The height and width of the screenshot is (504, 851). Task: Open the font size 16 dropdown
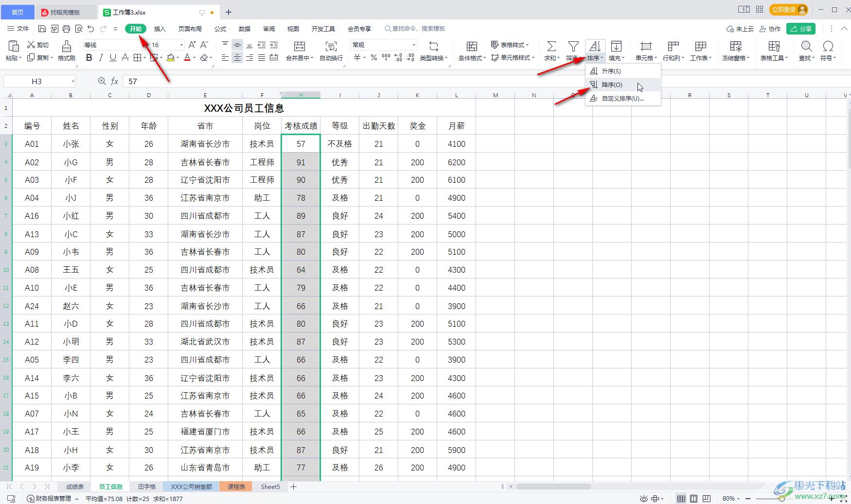[x=181, y=45]
